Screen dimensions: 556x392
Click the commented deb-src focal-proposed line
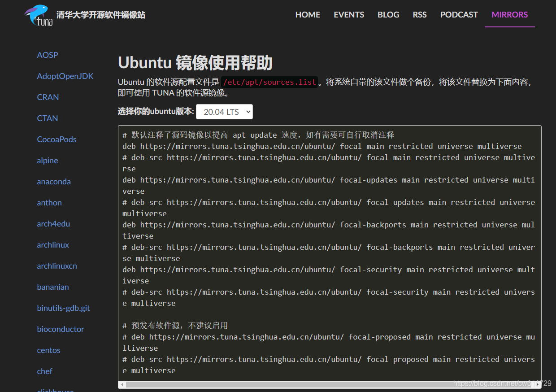tap(329, 365)
